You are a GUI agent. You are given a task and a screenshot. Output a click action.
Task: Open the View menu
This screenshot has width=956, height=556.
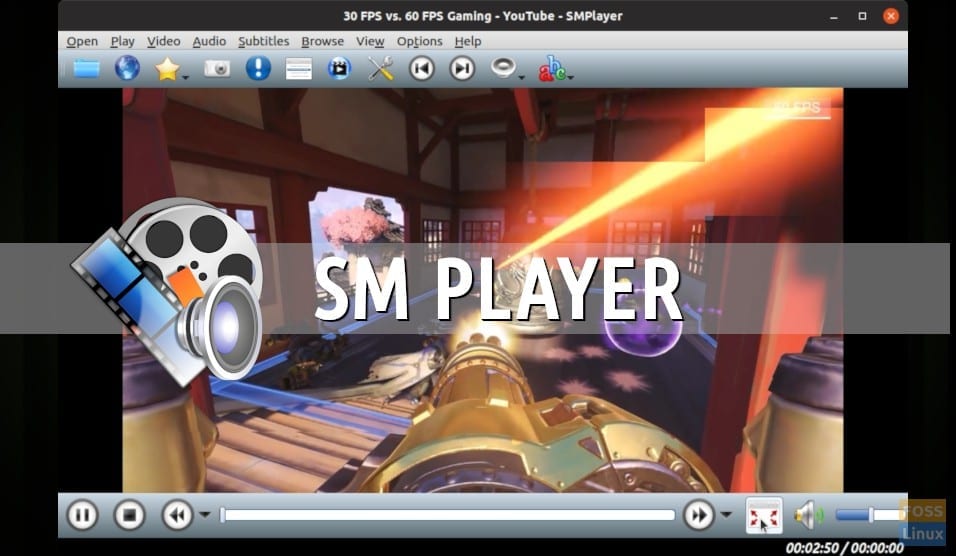click(x=370, y=41)
